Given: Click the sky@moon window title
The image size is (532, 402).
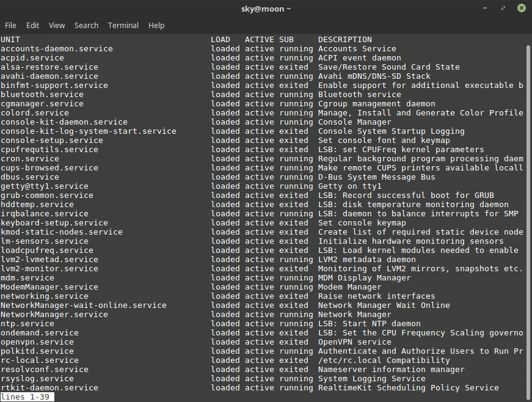Looking at the screenshot, I should click(266, 9).
